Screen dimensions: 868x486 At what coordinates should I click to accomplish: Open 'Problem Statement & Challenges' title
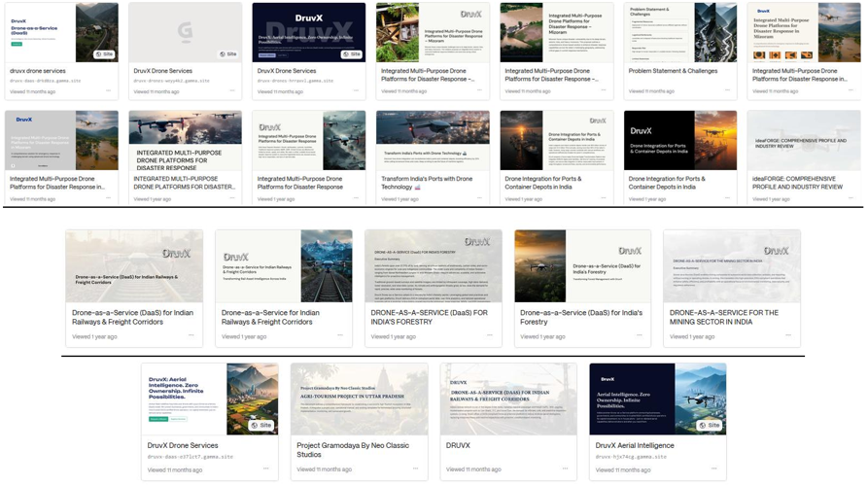click(673, 71)
